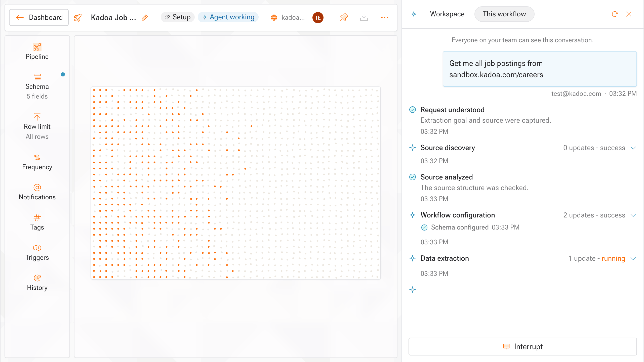Image resolution: width=644 pixels, height=362 pixels.
Task: Click the '2 updates - success' label
Action: tap(594, 215)
